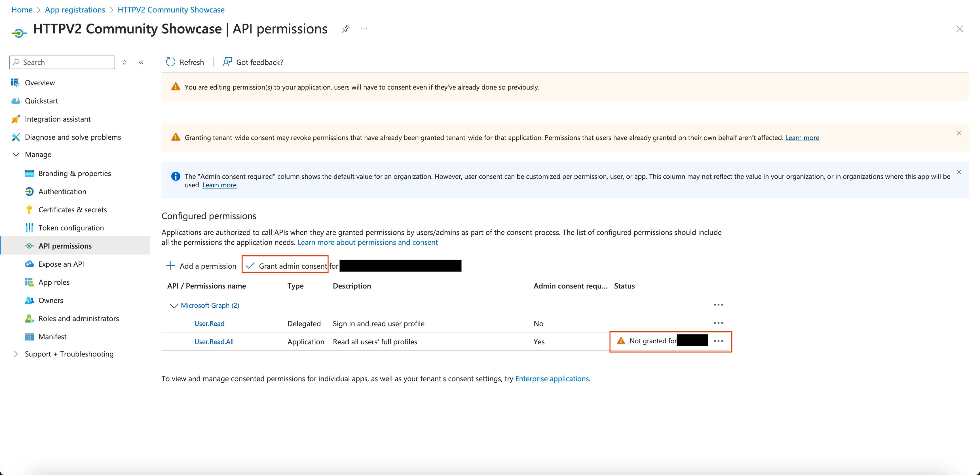
Task: Click the Quickstart cloud icon
Action: pos(15,101)
